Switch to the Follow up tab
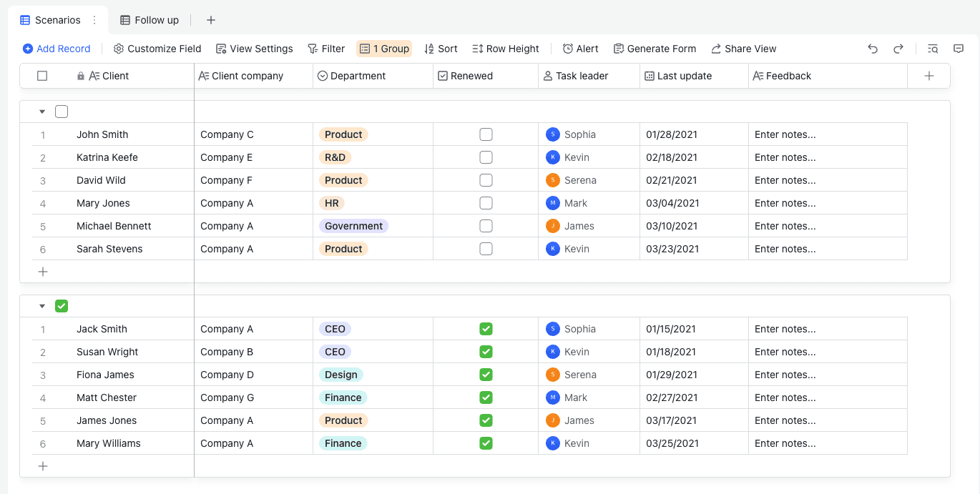The height and width of the screenshot is (494, 980). [x=150, y=20]
